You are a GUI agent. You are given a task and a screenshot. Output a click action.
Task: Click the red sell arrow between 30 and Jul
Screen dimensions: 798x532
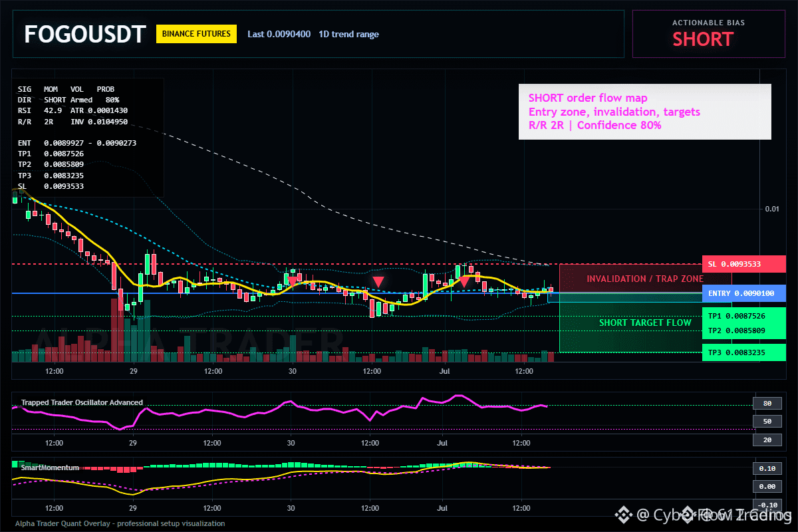click(378, 282)
